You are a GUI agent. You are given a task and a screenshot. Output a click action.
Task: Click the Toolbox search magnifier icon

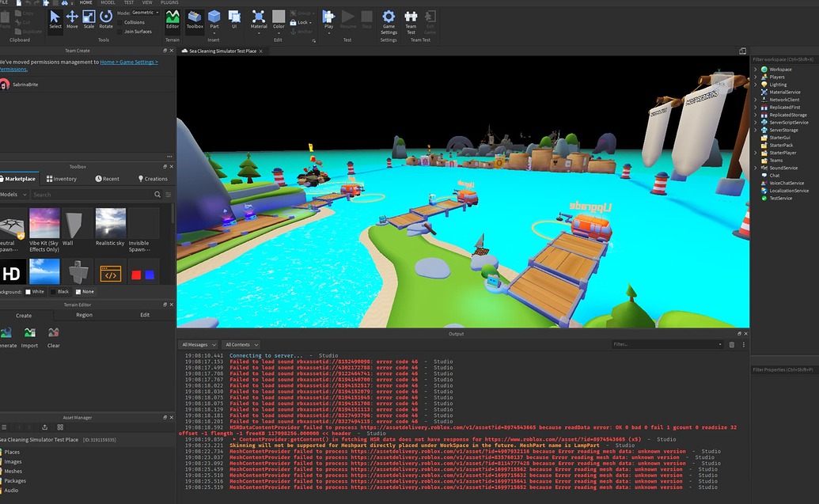pyautogui.click(x=157, y=195)
